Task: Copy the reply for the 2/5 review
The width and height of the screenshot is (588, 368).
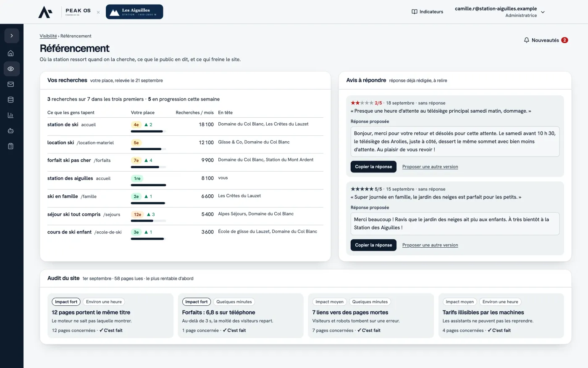Action: (373, 167)
